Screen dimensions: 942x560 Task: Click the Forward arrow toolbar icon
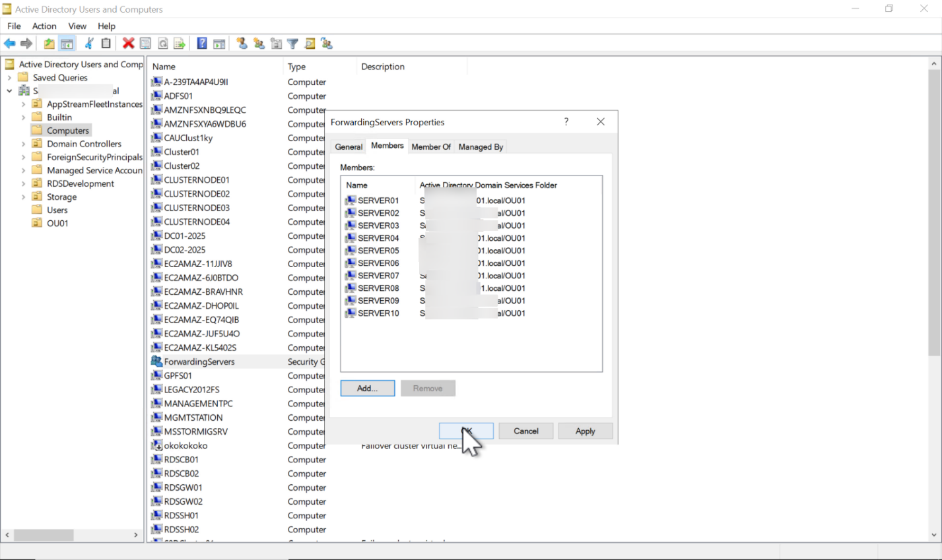pyautogui.click(x=26, y=44)
